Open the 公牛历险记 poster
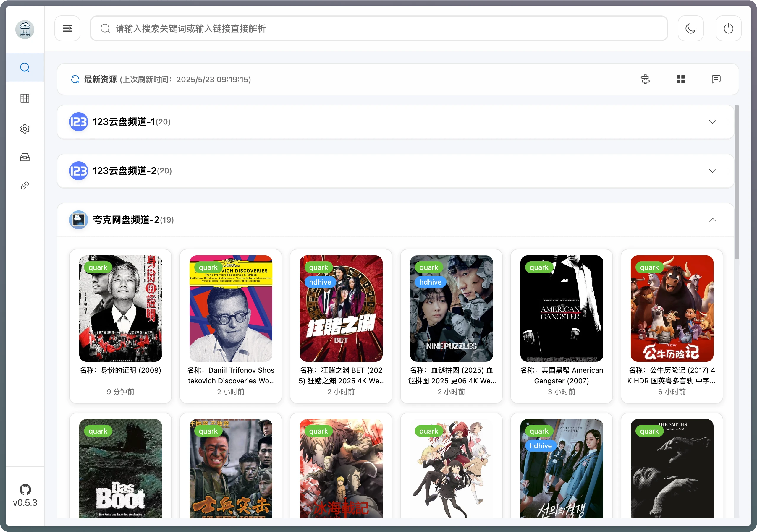Image resolution: width=757 pixels, height=532 pixels. click(672, 308)
